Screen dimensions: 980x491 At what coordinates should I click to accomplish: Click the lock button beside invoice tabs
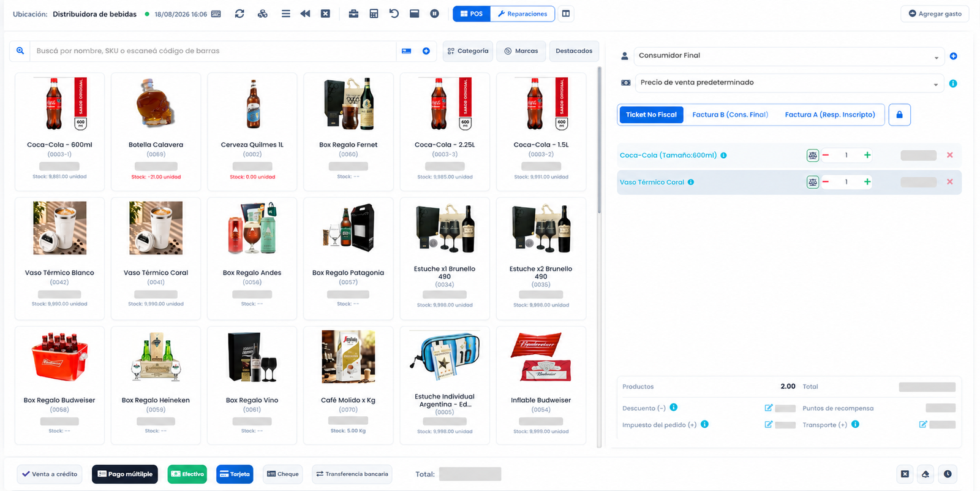(x=899, y=115)
